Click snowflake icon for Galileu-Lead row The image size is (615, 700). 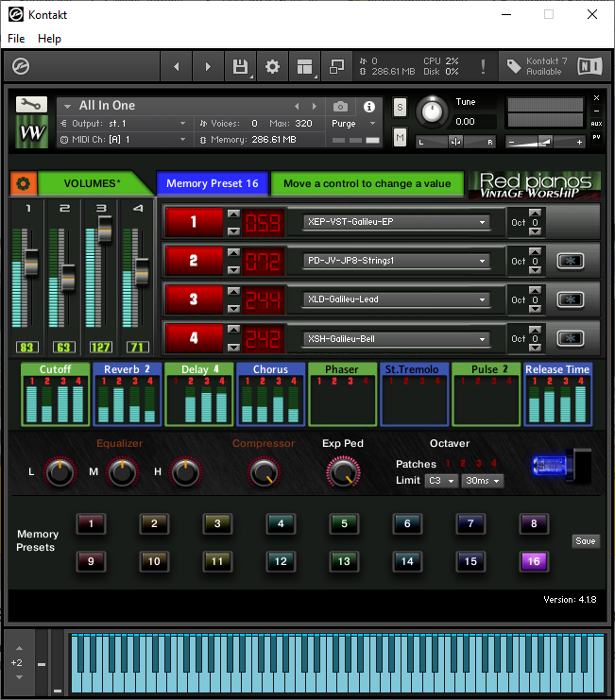click(x=571, y=299)
